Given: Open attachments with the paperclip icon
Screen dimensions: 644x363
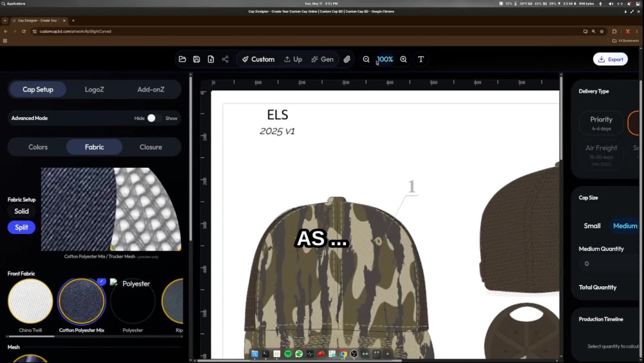Looking at the screenshot, I should pyautogui.click(x=347, y=59).
